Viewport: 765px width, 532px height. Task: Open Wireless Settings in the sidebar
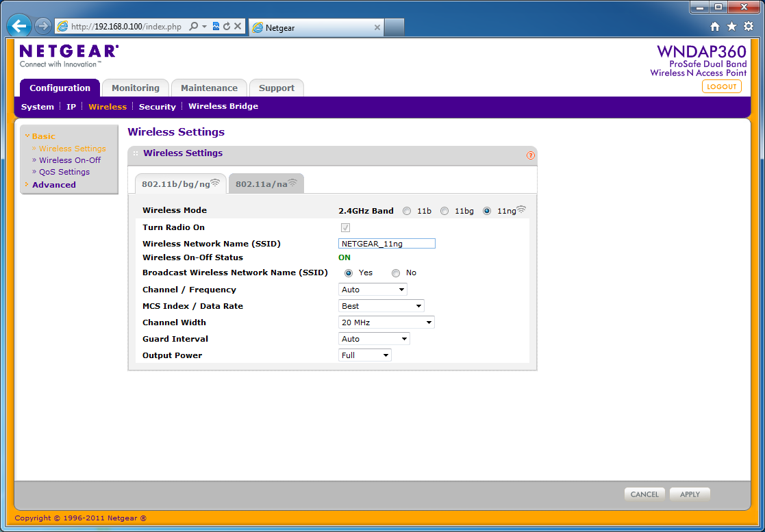click(x=72, y=149)
